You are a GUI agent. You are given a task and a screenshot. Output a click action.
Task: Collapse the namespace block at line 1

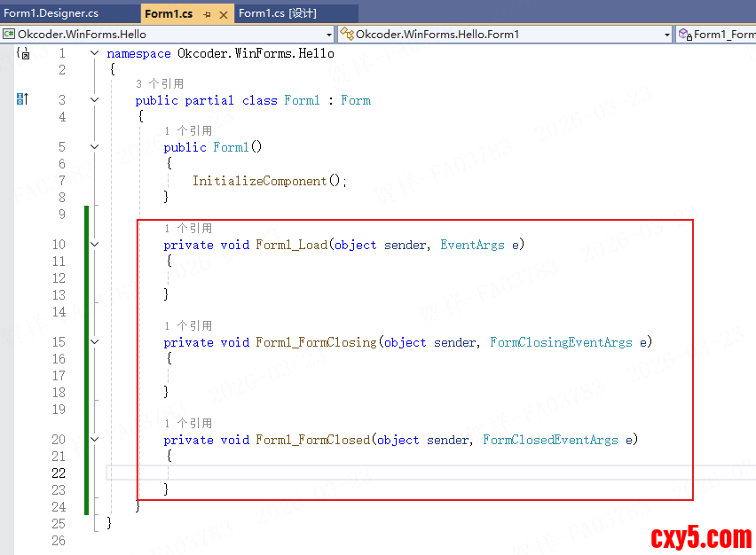click(x=95, y=53)
